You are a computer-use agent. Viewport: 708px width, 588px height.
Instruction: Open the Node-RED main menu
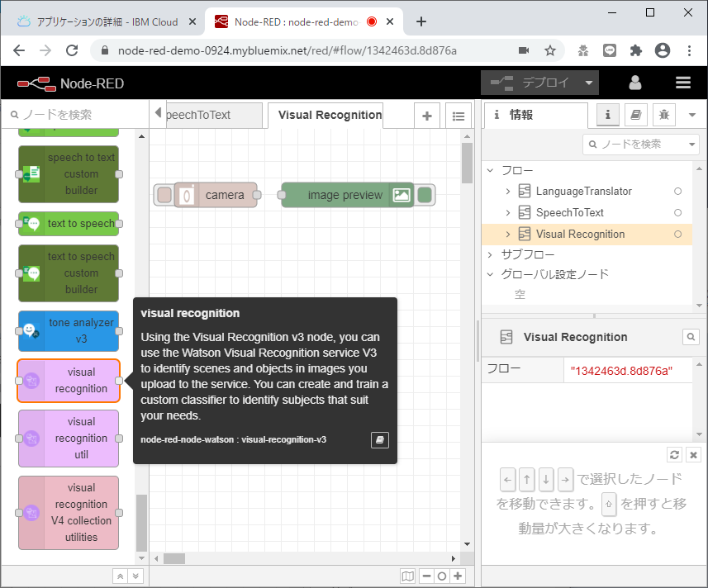coord(682,83)
